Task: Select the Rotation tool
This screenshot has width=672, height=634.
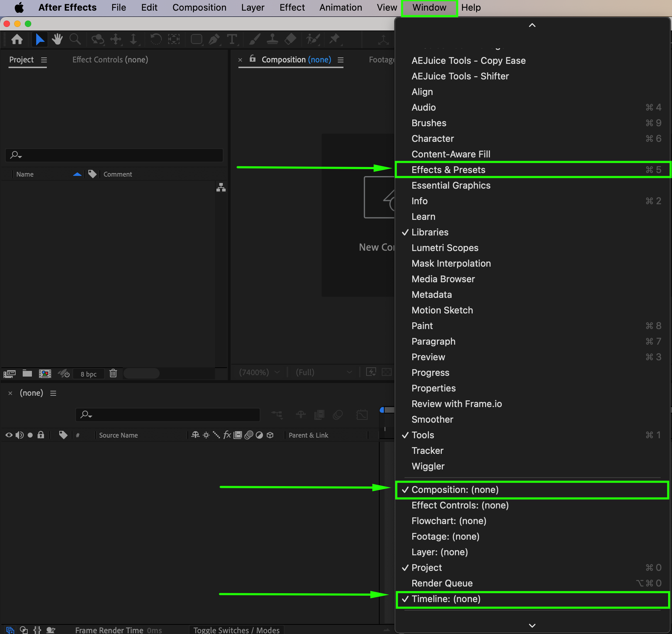Action: click(x=155, y=39)
